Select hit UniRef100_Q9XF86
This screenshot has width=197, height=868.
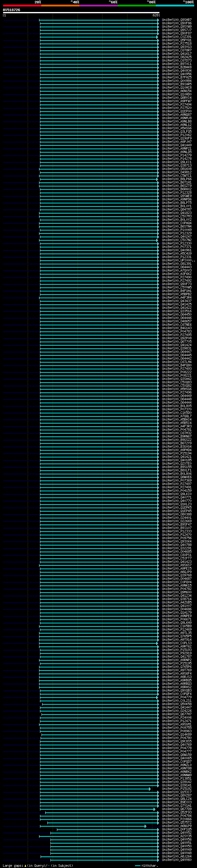click(x=176, y=23)
